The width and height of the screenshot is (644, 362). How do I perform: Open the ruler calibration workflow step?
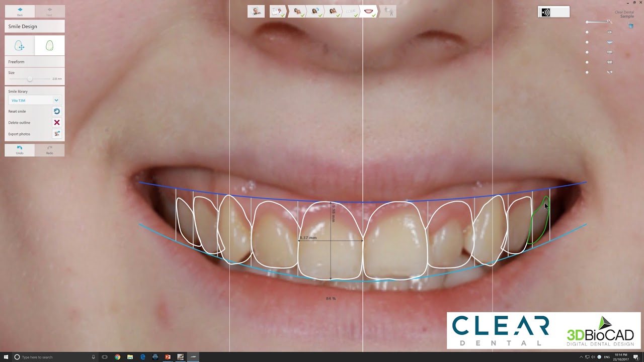point(351,11)
